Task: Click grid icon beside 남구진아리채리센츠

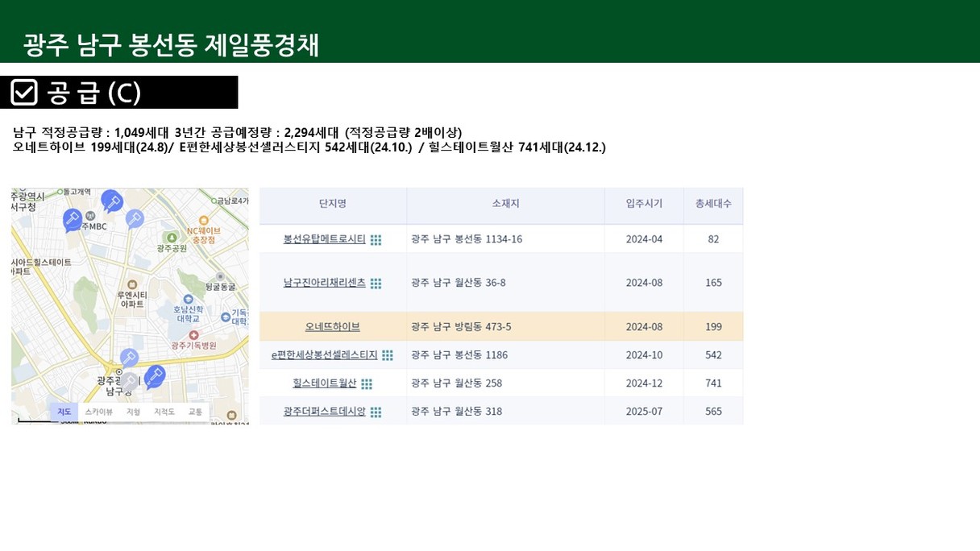Action: 376,284
